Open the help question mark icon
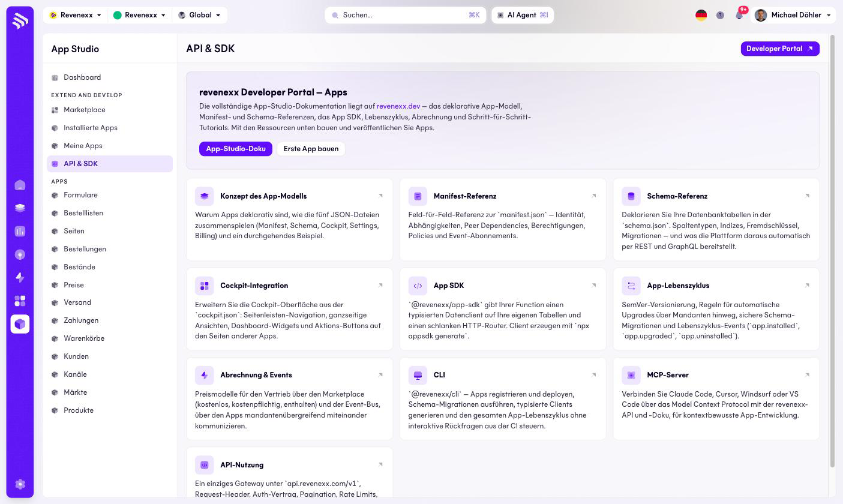The height and width of the screenshot is (504, 843). [x=720, y=15]
